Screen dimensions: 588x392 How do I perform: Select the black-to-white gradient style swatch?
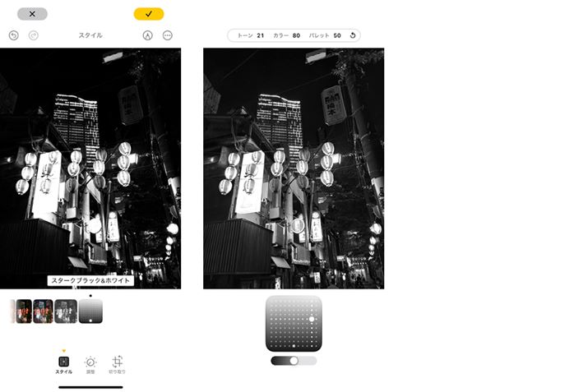[90, 311]
